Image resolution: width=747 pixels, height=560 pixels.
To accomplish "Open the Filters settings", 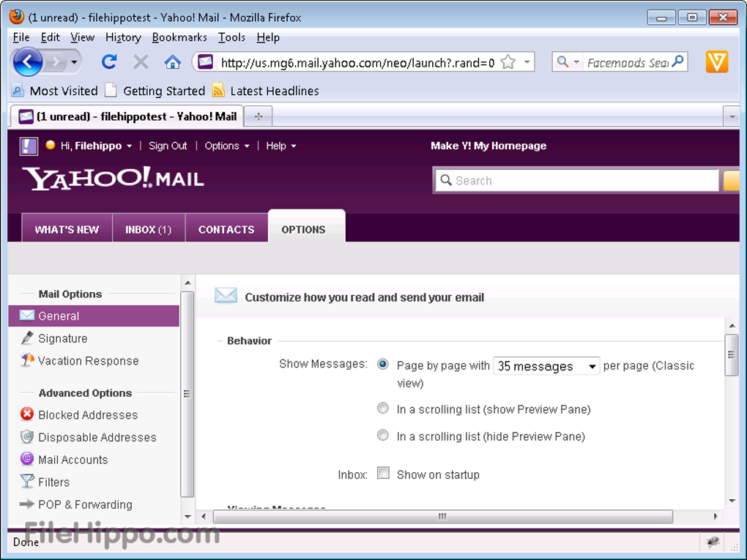I will (54, 482).
